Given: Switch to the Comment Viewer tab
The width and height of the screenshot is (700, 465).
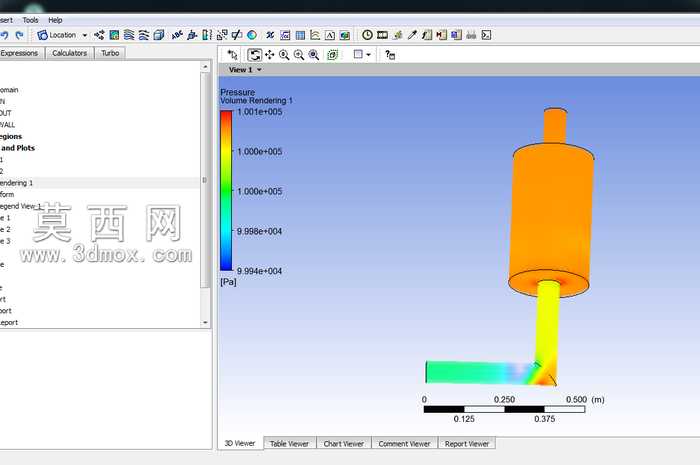Looking at the screenshot, I should 404,444.
